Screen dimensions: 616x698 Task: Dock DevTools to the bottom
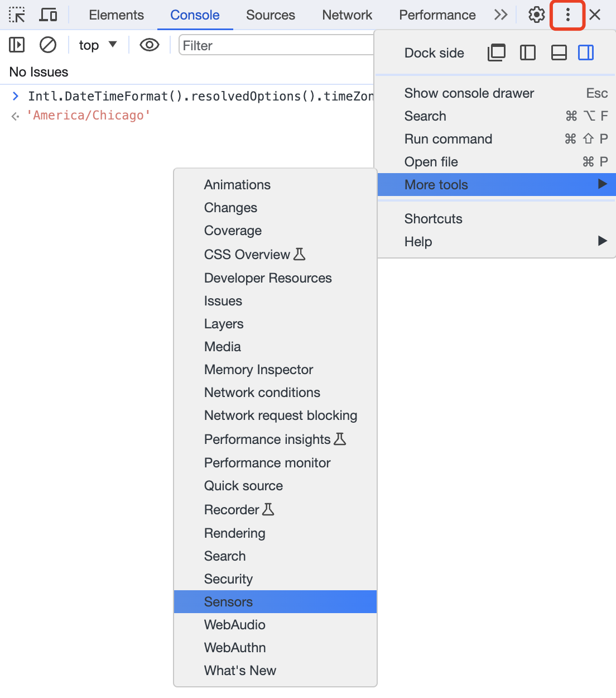click(x=559, y=52)
